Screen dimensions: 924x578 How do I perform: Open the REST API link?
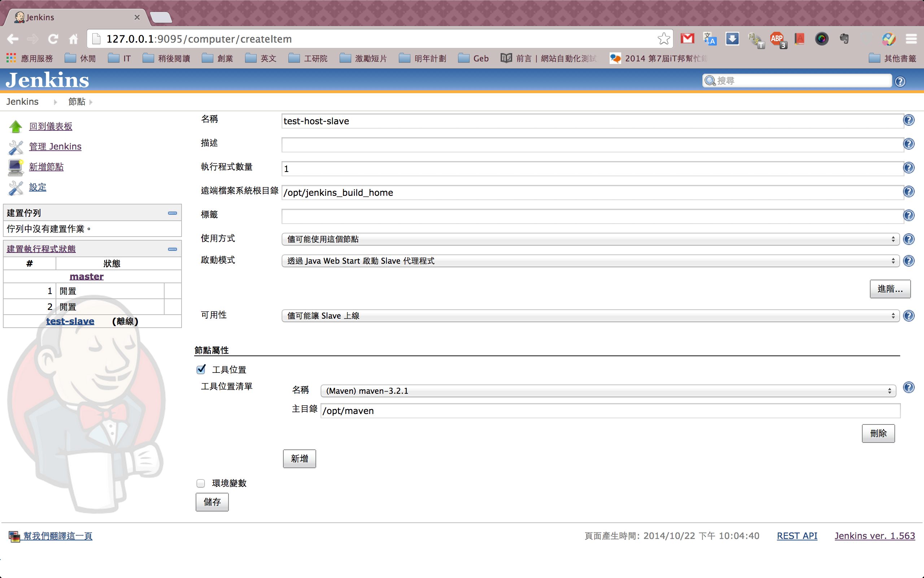(797, 536)
